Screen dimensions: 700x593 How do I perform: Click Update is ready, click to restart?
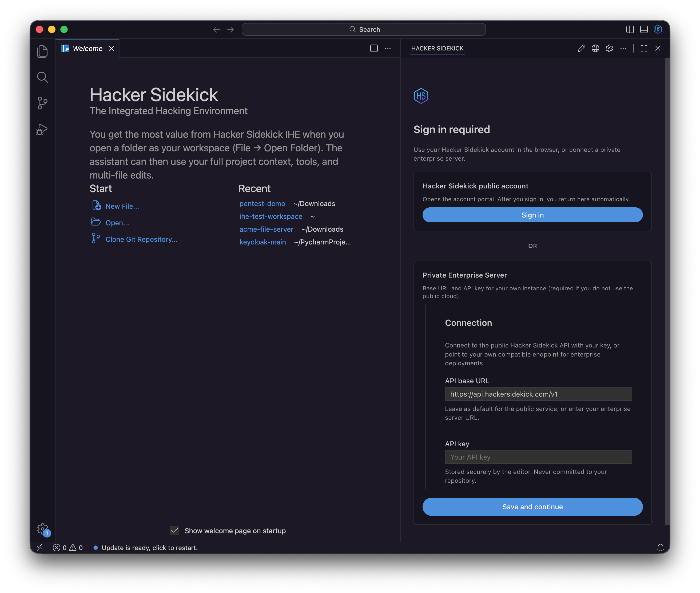click(146, 548)
